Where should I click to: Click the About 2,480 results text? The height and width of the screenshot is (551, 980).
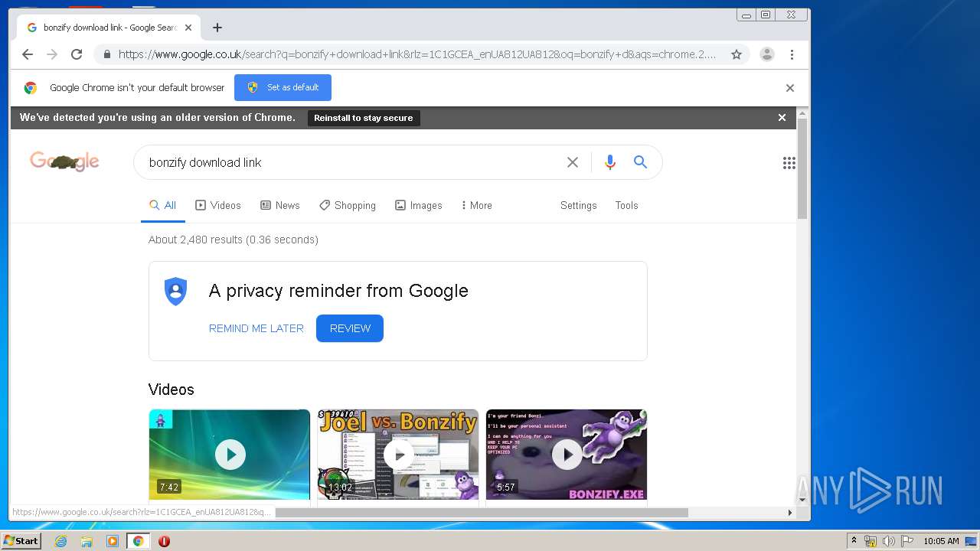coord(234,240)
